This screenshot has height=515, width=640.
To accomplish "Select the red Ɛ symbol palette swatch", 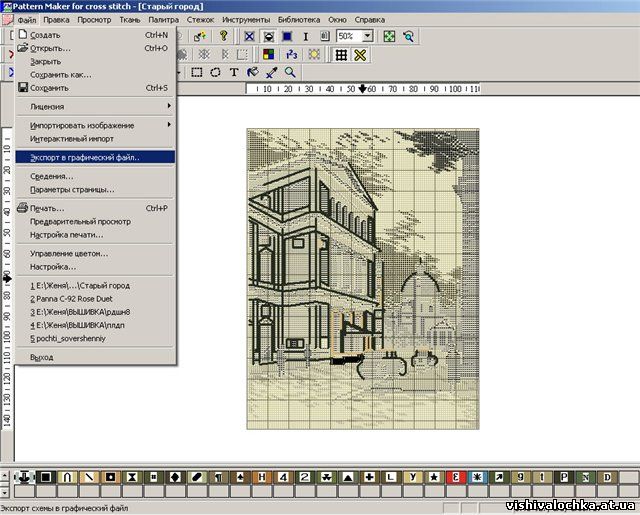I will [x=456, y=477].
